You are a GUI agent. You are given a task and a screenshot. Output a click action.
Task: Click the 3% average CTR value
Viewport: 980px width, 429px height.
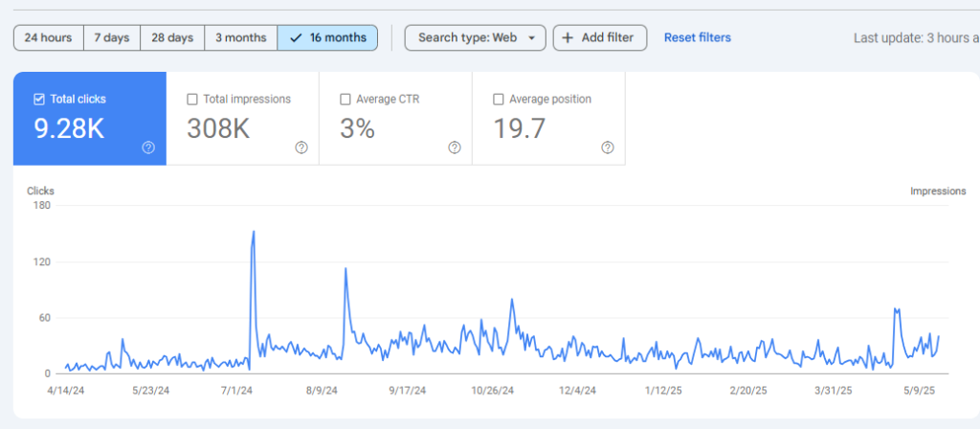coord(357,128)
